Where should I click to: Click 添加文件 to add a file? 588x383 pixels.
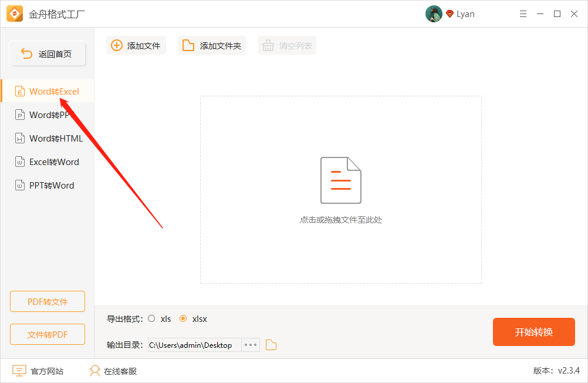(x=136, y=45)
